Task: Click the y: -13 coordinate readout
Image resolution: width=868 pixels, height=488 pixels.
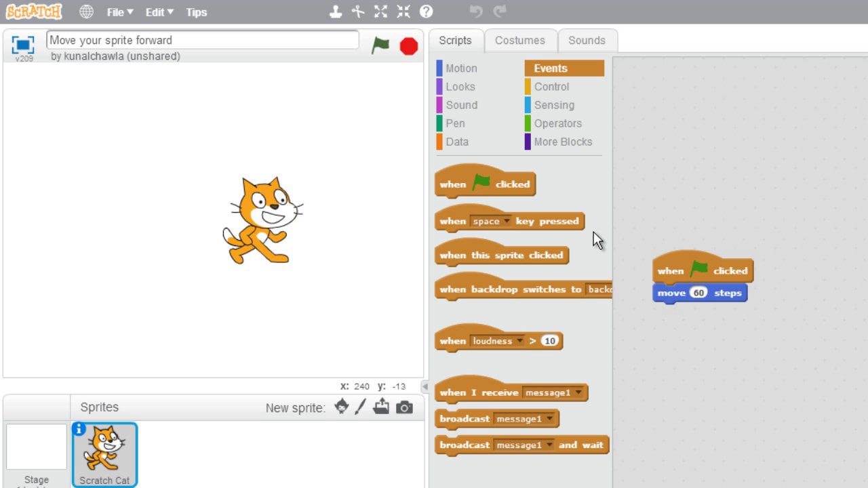Action: point(391,386)
